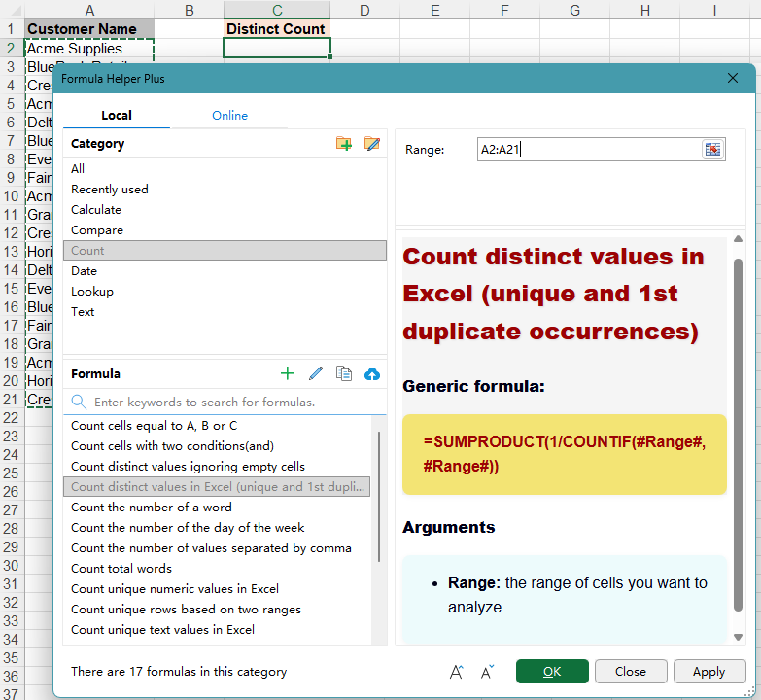Click formula list scrollbar thumb
The image size is (761, 700).
379,497
